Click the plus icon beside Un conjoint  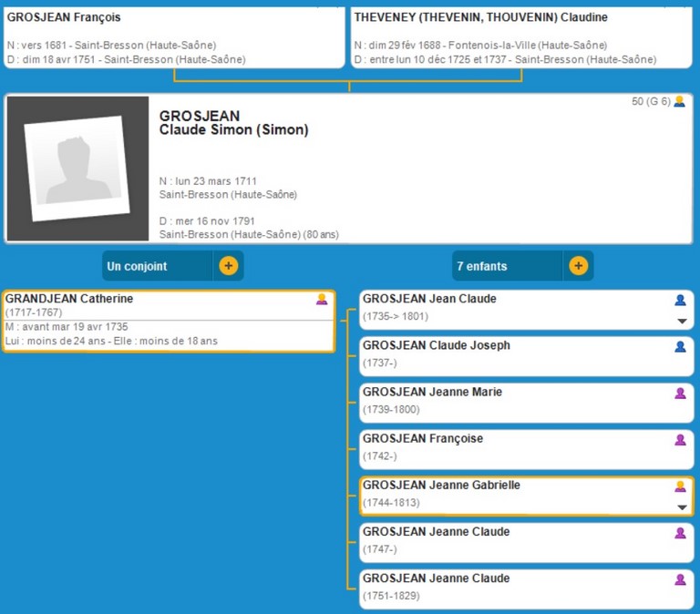(x=228, y=266)
